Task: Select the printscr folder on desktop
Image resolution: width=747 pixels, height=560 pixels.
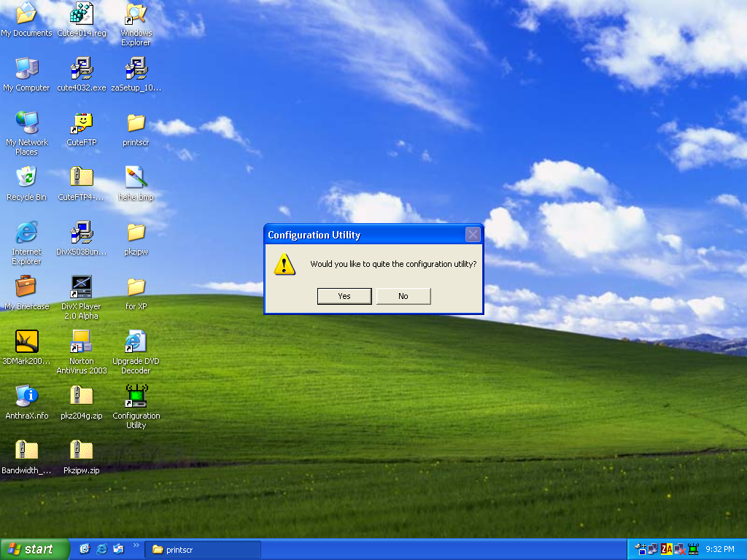Action: pyautogui.click(x=136, y=129)
